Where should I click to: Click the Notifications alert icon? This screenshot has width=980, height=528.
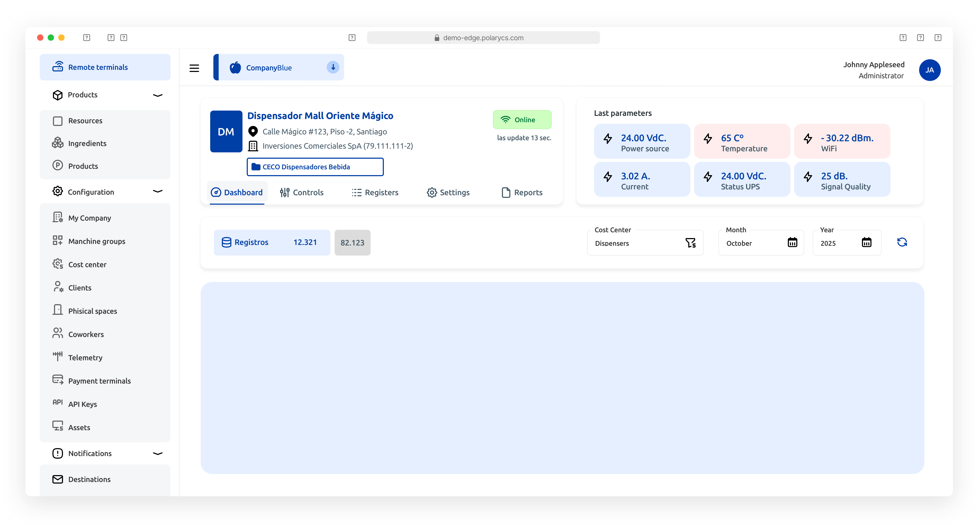click(57, 453)
